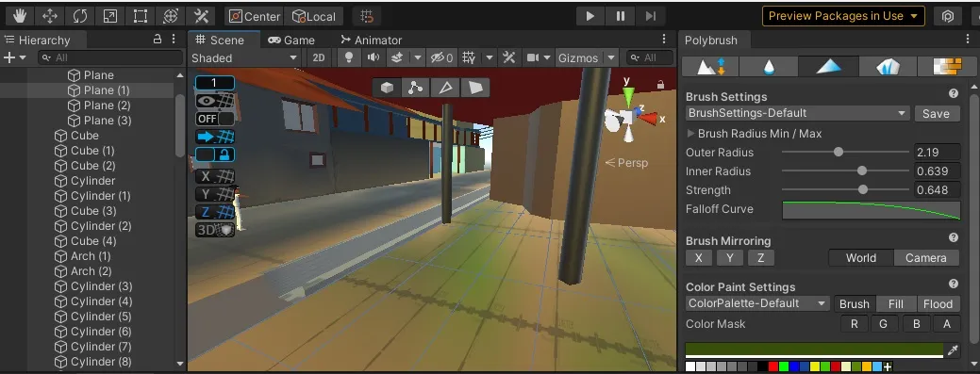This screenshot has height=374, width=980.
Task: Open the Animator tab
Action: [372, 40]
